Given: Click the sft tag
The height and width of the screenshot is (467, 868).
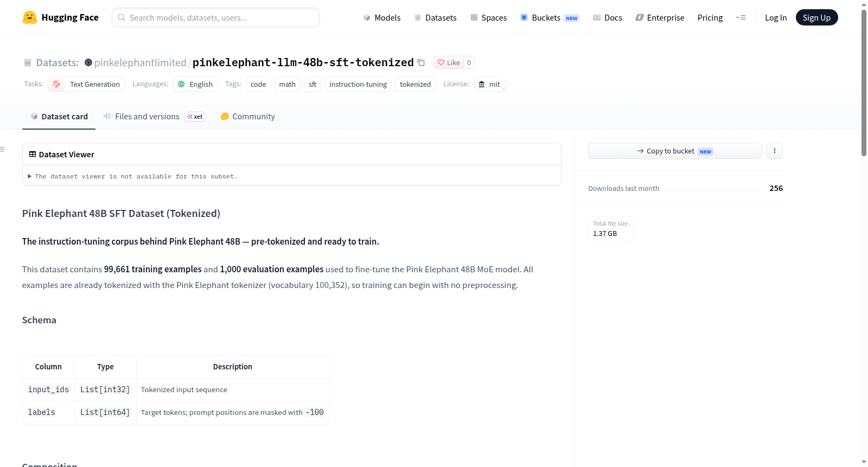Looking at the screenshot, I should pyautogui.click(x=312, y=84).
